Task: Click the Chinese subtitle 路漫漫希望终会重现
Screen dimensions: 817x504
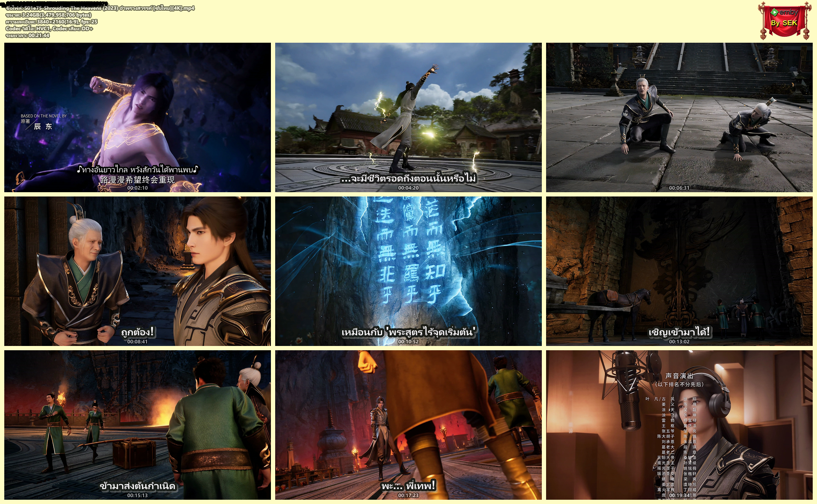Action: coord(138,180)
